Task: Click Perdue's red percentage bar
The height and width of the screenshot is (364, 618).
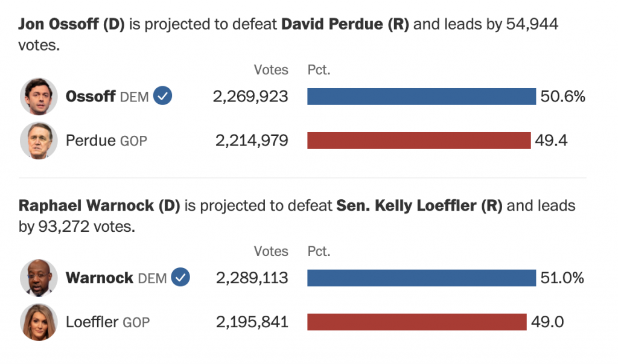Action: pos(419,141)
